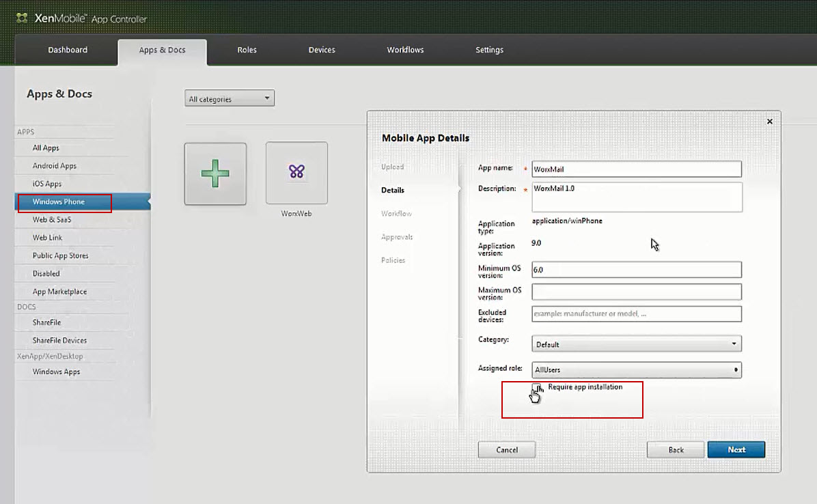Screen dimensions: 817x504
Task: Open Public App Stores in sidebar
Action: click(x=60, y=255)
